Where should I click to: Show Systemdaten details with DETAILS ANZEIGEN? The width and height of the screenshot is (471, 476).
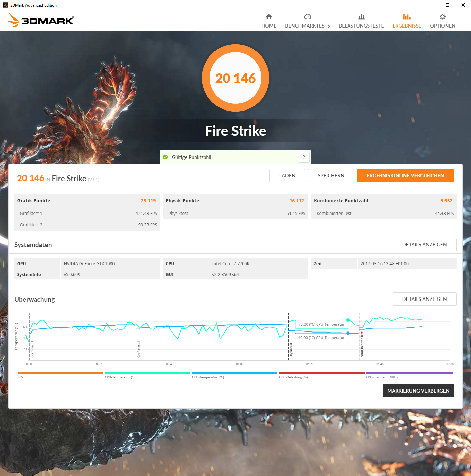pos(424,245)
